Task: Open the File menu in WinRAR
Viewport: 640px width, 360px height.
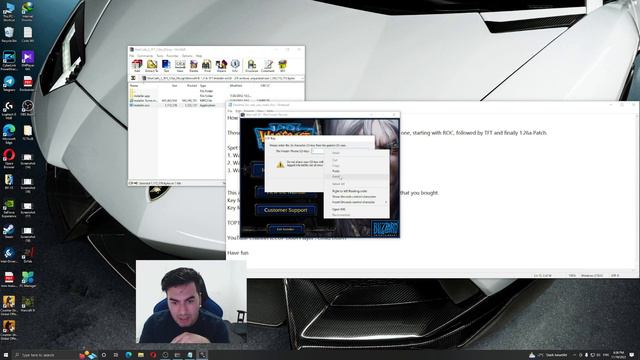Action: click(x=132, y=56)
